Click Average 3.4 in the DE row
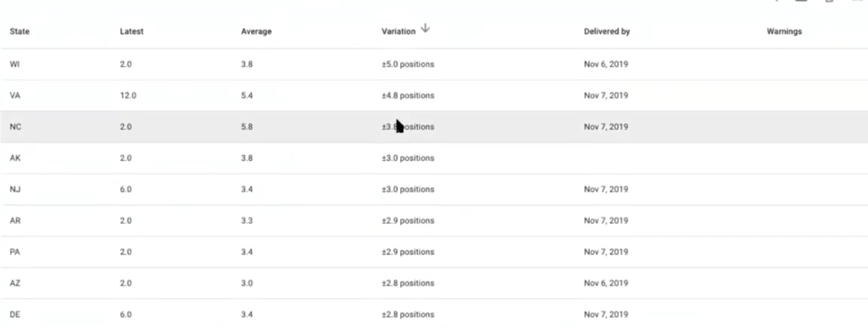This screenshot has width=868, height=328. pos(247,314)
